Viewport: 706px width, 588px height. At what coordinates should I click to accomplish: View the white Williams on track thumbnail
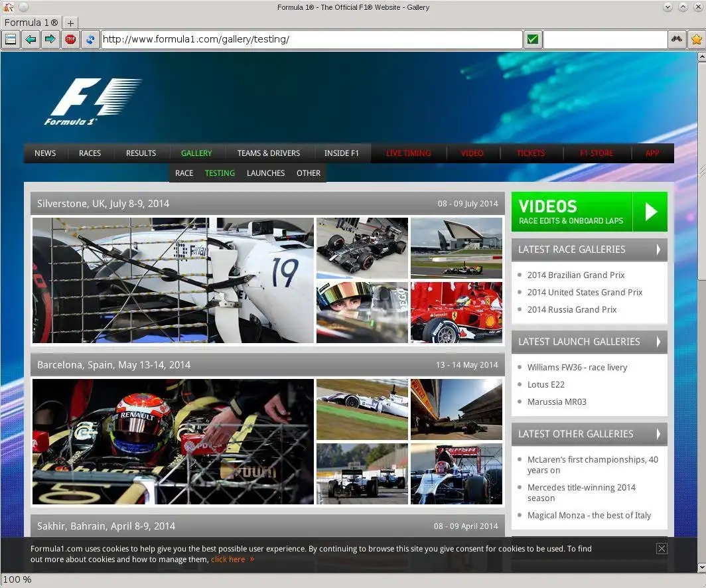coord(362,409)
